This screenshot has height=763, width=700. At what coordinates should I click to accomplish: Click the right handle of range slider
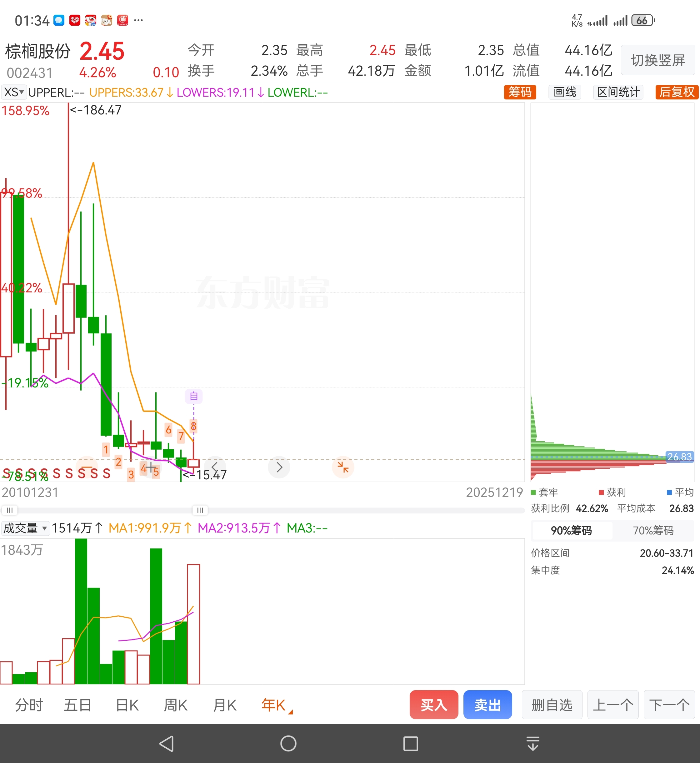[x=200, y=510]
